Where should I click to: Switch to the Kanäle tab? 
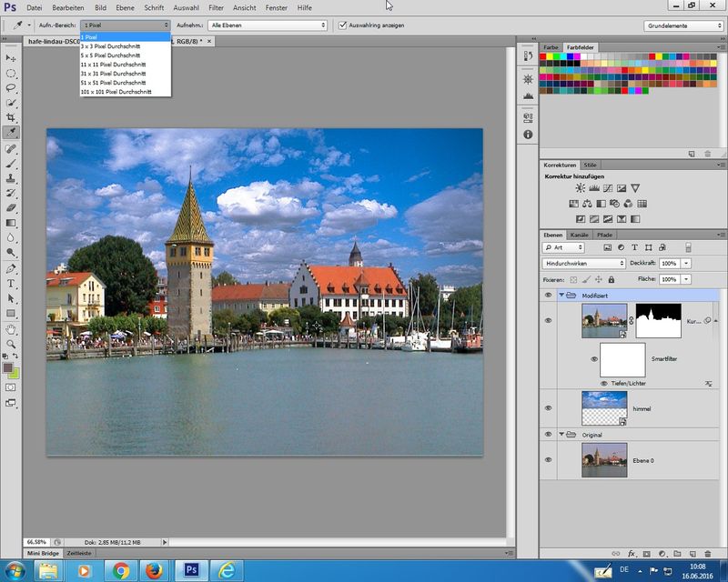(x=580, y=235)
